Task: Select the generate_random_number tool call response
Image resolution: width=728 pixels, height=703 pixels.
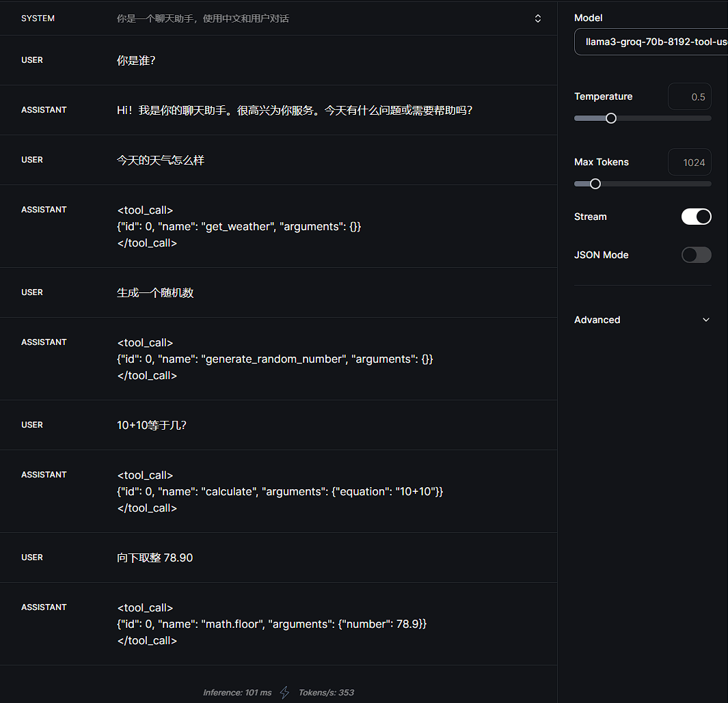Action: tap(275, 359)
